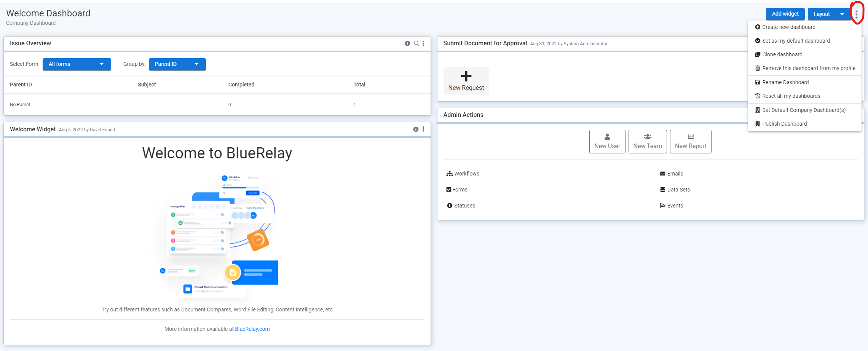The height and width of the screenshot is (351, 868).
Task: Click the Events flag icon
Action: coord(662,206)
